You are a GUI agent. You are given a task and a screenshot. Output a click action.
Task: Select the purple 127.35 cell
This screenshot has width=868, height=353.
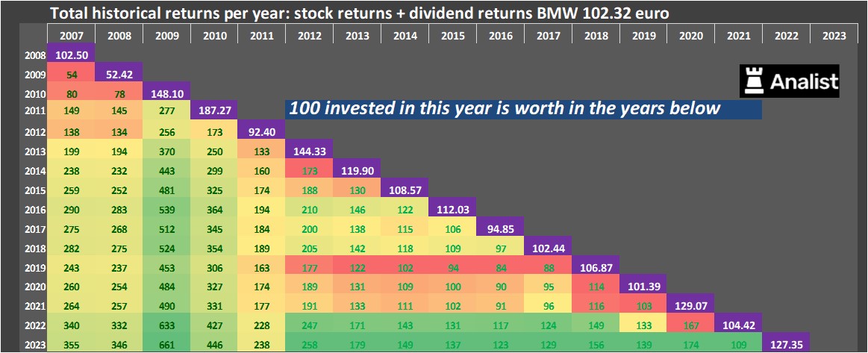(x=786, y=345)
